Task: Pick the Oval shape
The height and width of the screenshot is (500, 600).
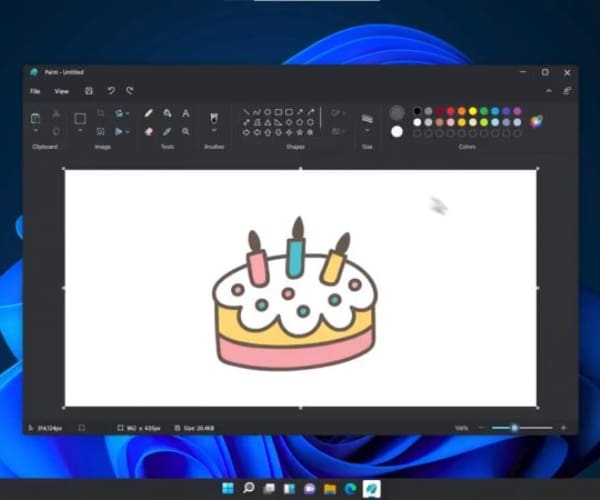Action: (267, 112)
